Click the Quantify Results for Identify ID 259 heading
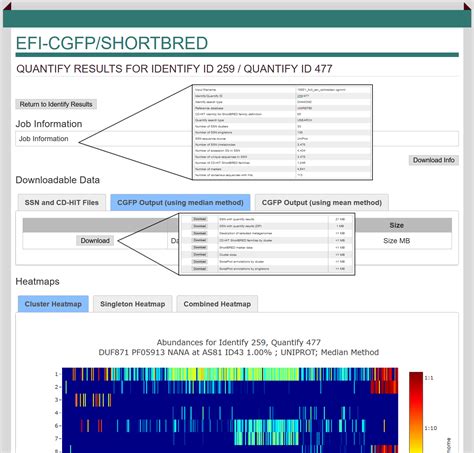 (x=174, y=69)
